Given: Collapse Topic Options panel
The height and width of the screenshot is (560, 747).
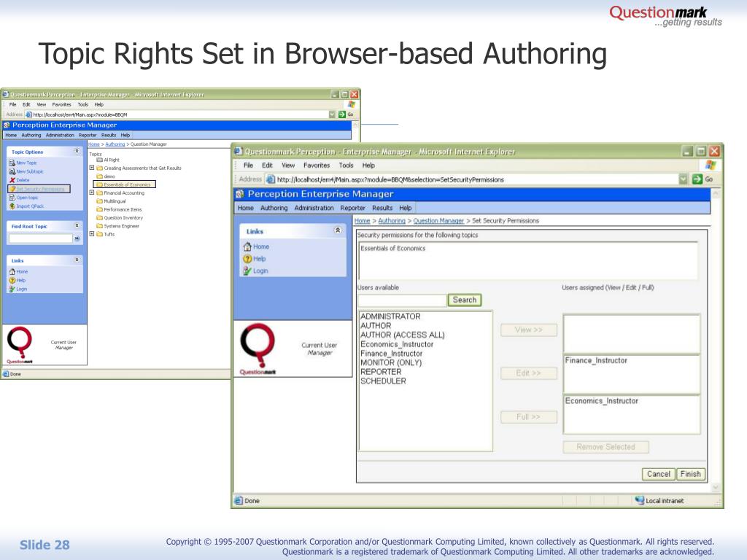Looking at the screenshot, I should [x=77, y=151].
